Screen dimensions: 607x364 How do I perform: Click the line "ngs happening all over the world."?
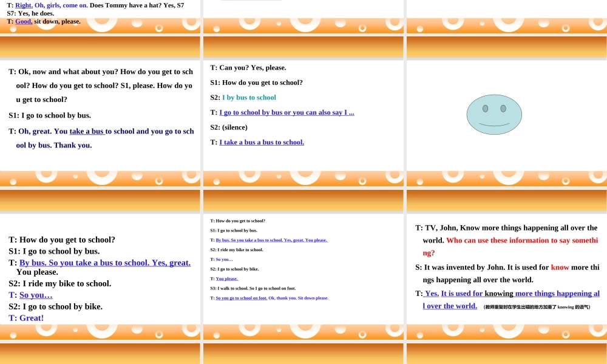click(x=478, y=280)
